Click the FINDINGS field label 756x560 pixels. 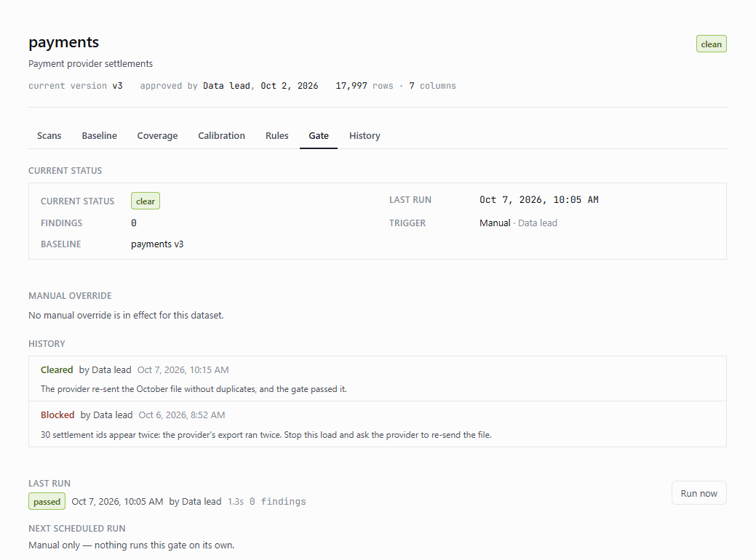[x=61, y=223]
